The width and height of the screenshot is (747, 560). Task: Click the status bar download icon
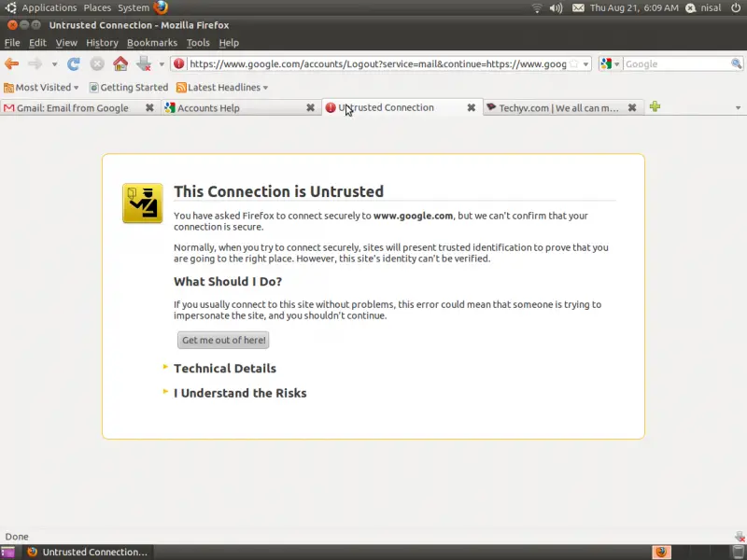[740, 537]
